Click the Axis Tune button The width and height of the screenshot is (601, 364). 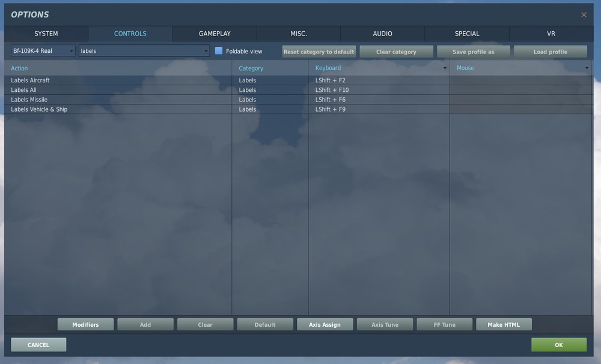(x=385, y=324)
